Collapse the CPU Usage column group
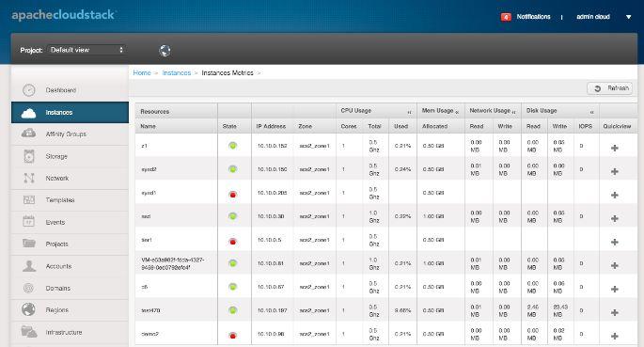Viewport: 644px width, 347px height. [x=409, y=112]
